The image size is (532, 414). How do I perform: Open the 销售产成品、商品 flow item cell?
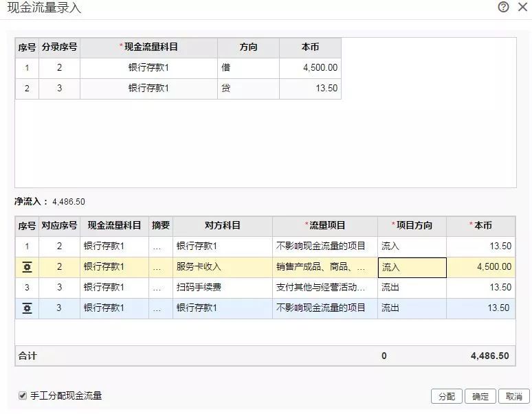click(324, 267)
